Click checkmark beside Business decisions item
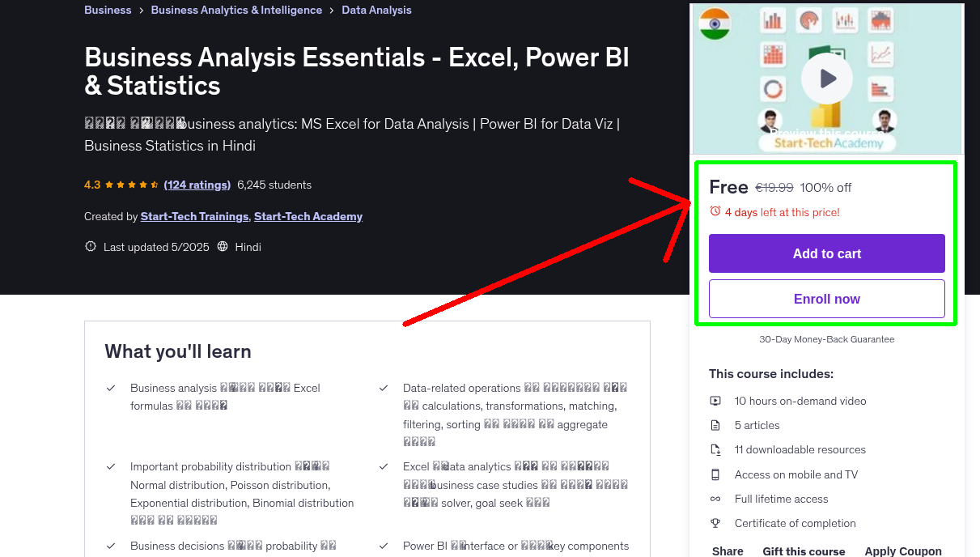Image resolution: width=980 pixels, height=557 pixels. click(111, 546)
